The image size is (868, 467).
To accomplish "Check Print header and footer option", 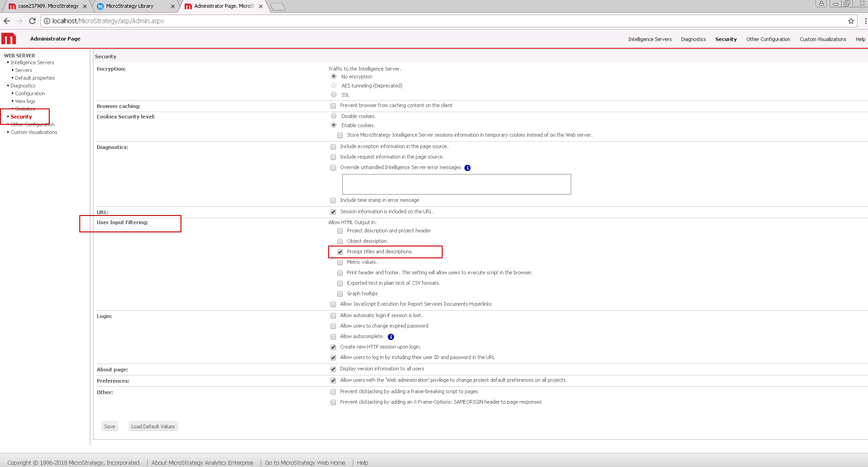I will click(340, 273).
